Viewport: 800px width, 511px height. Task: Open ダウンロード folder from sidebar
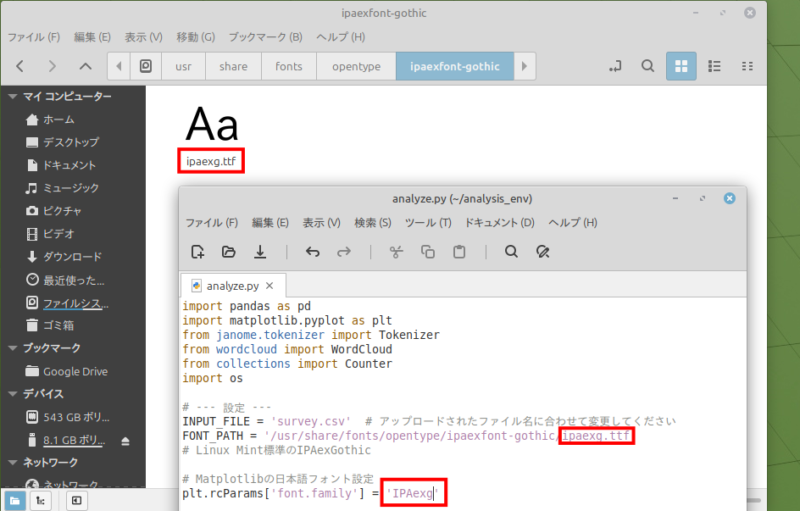(x=72, y=256)
